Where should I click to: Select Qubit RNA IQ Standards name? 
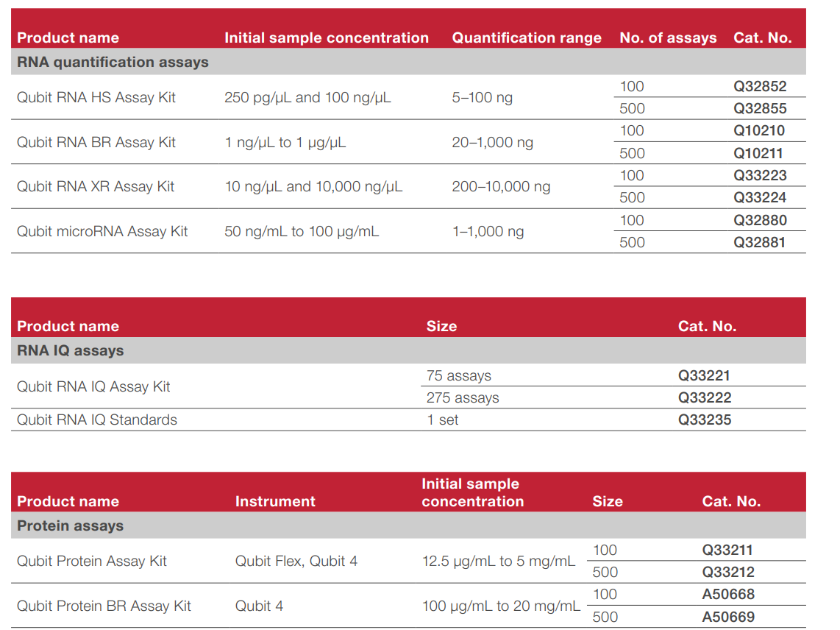(97, 420)
